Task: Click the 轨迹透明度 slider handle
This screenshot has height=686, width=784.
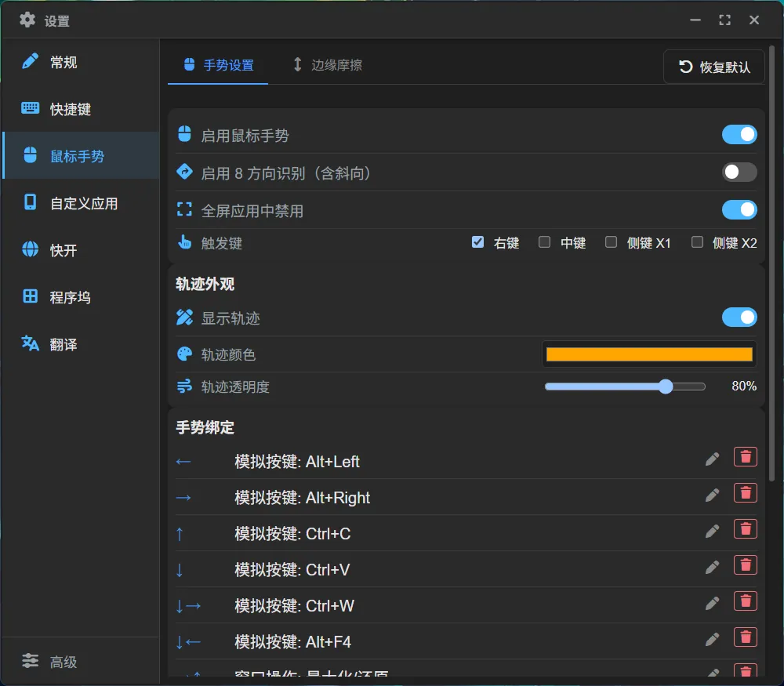Action: (666, 387)
